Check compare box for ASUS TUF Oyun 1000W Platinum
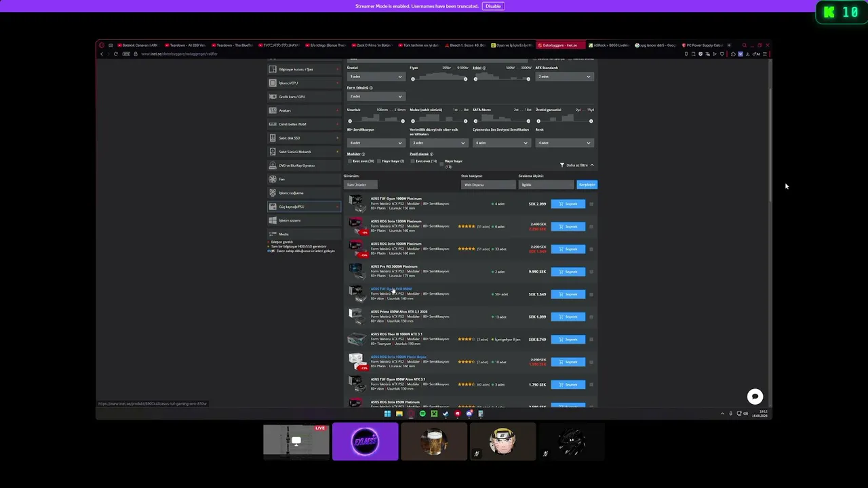This screenshot has height=488, width=868. click(591, 204)
